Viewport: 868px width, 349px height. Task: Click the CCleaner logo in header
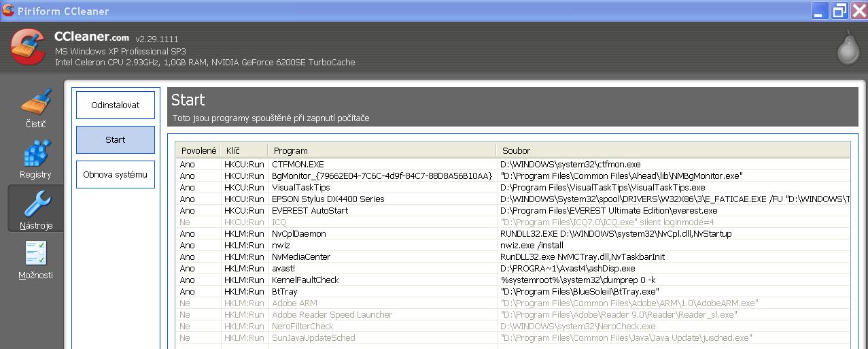(28, 47)
